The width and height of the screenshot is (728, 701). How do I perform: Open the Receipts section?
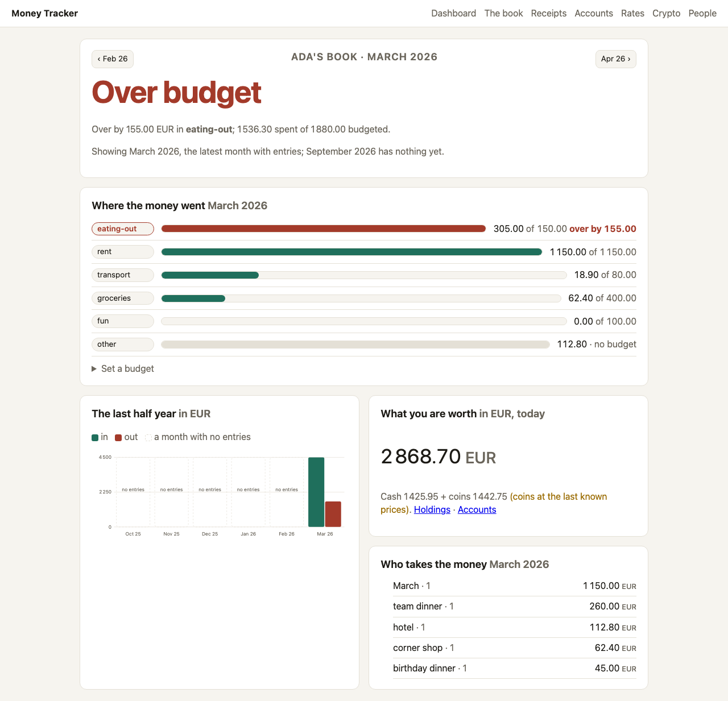tap(548, 13)
